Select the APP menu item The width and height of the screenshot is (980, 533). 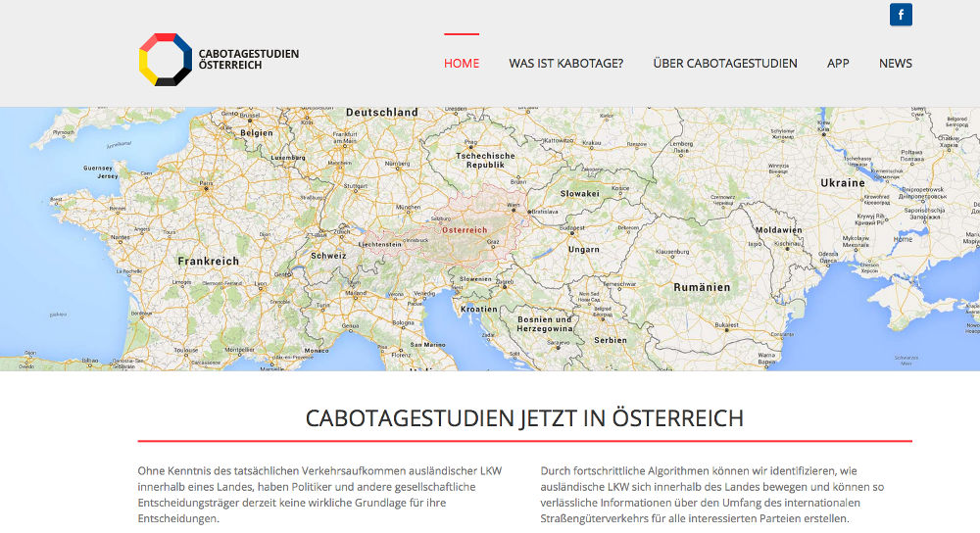point(838,63)
